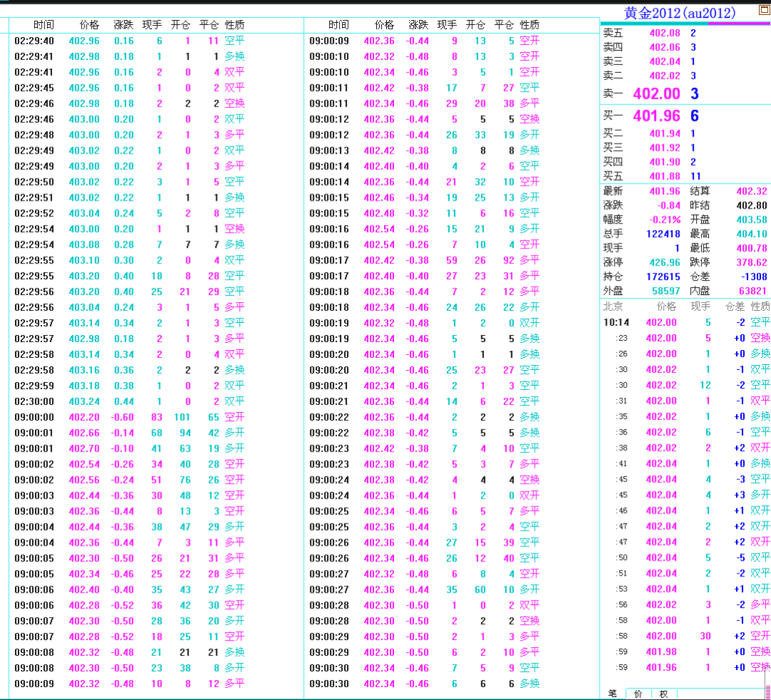Click the 买一 bid price 401.96

click(x=656, y=116)
